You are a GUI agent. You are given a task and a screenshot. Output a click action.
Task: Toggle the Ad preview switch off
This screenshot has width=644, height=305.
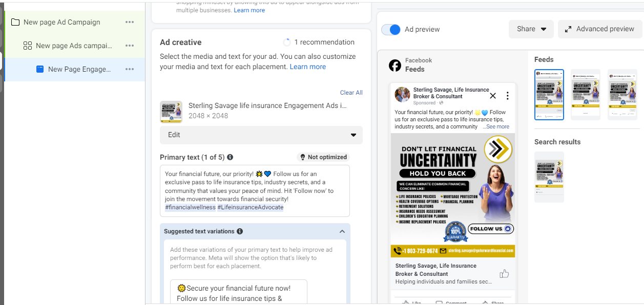click(x=391, y=30)
